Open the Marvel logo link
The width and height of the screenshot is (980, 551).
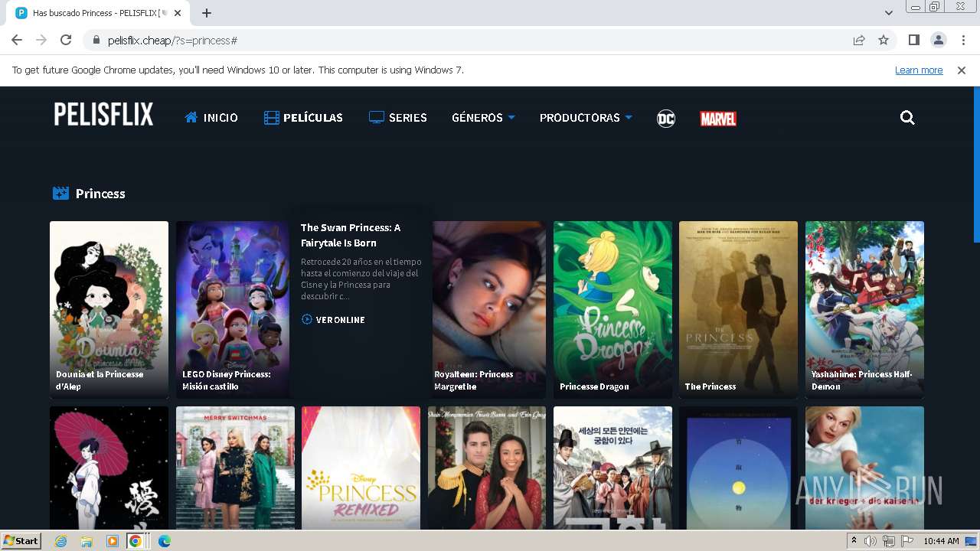click(x=718, y=119)
